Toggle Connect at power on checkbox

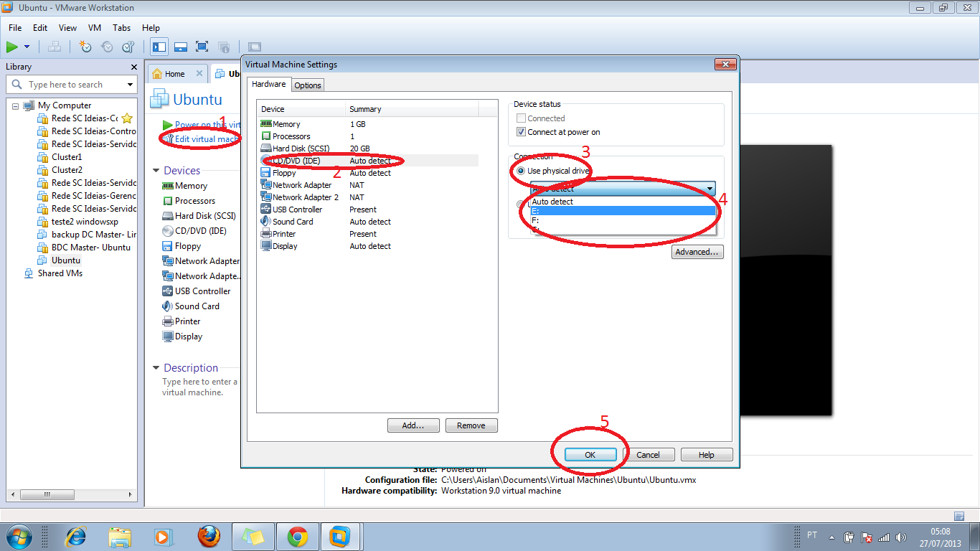tap(522, 132)
